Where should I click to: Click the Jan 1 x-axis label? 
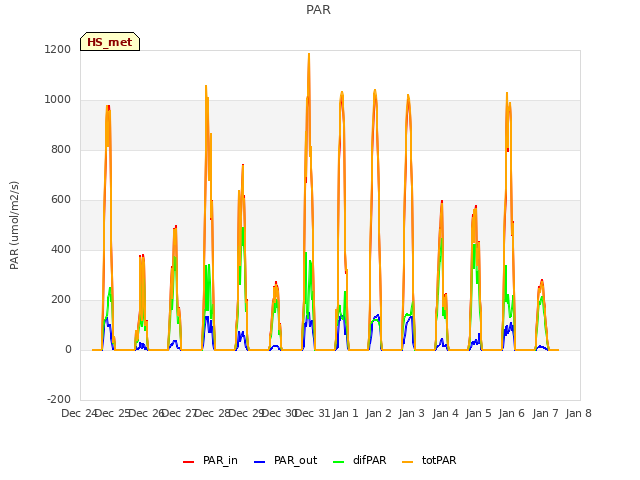click(345, 413)
